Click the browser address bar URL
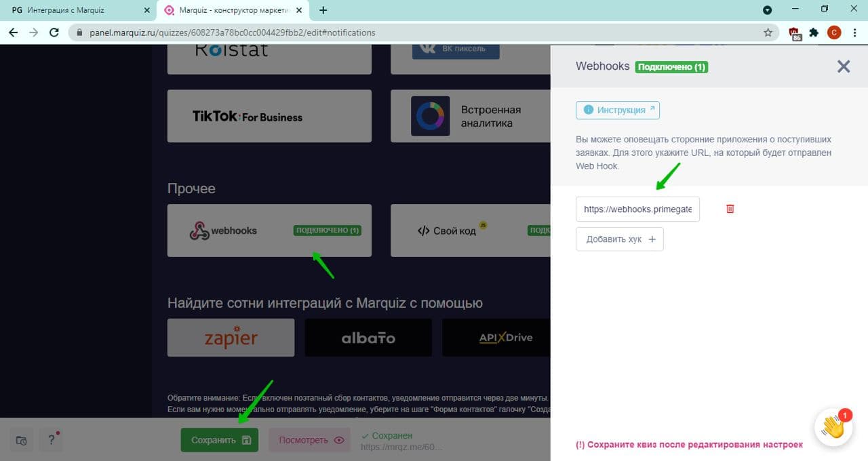Viewport: 868px width, 461px height. (x=232, y=33)
